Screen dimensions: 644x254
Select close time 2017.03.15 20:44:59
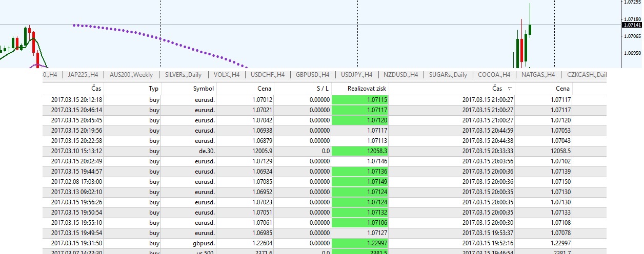(488, 131)
